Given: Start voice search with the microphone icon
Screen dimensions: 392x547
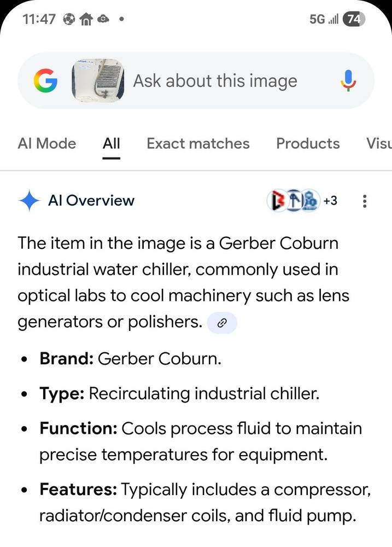Looking at the screenshot, I should (x=348, y=82).
